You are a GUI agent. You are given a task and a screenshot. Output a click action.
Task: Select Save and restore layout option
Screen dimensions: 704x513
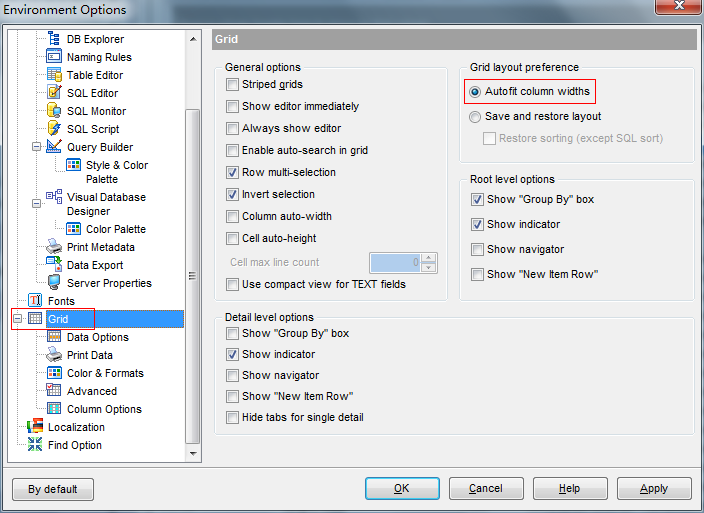475,117
